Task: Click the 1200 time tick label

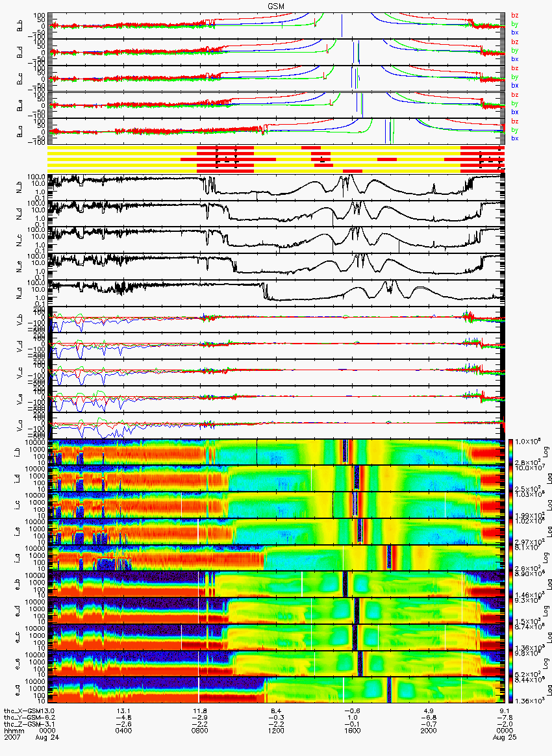Action: [x=276, y=731]
